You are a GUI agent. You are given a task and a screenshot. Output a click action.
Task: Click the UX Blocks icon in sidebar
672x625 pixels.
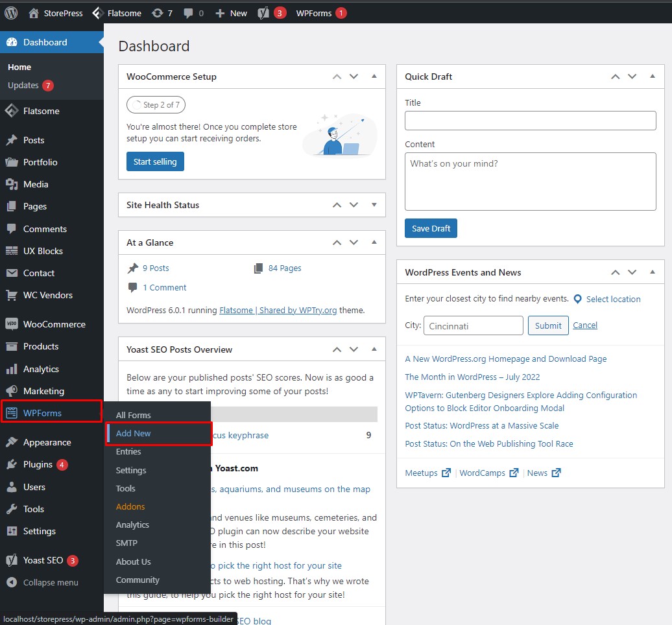coord(12,251)
